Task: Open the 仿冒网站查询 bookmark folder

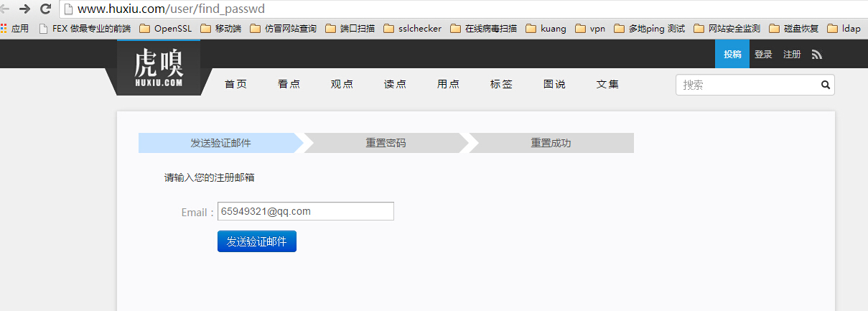Action: [x=283, y=29]
